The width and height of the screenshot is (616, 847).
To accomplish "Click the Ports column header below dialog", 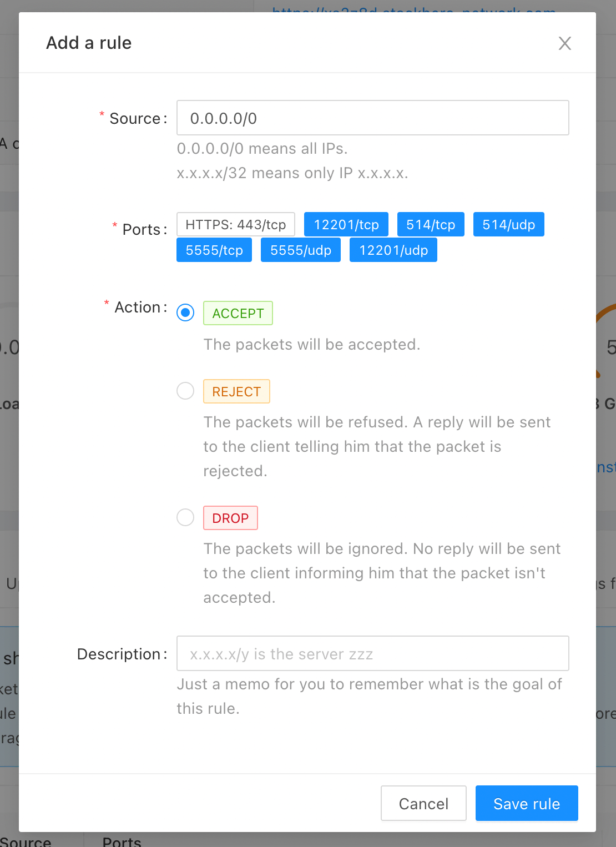I will pos(122,841).
